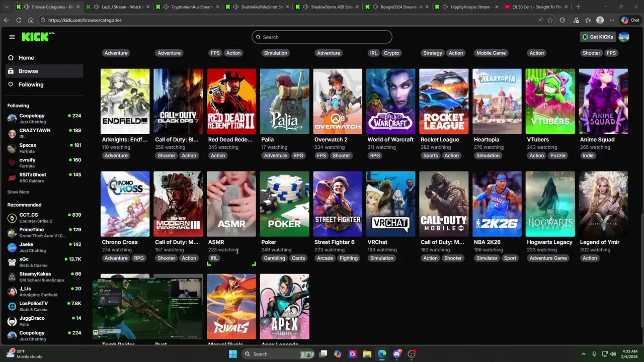Select the IRL tag under ASMR
The image size is (644, 362).
click(214, 258)
